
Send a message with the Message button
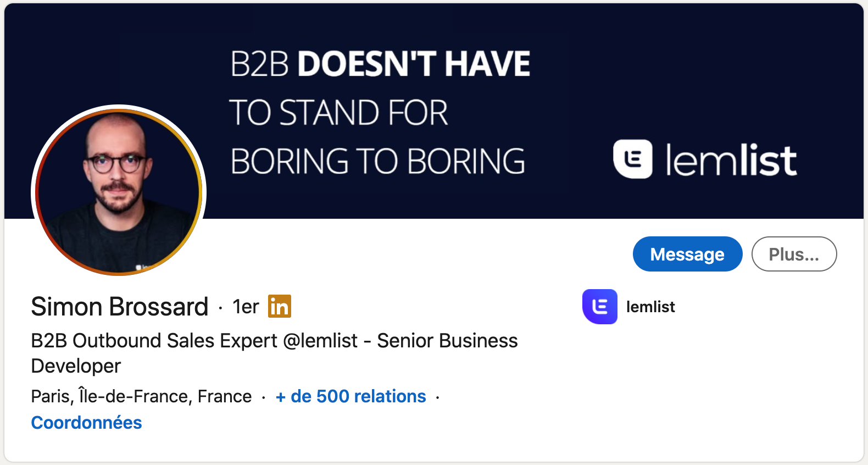coord(687,254)
